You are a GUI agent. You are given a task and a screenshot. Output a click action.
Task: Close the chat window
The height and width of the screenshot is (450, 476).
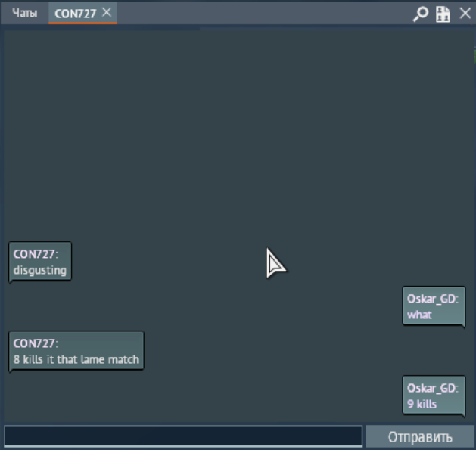(465, 14)
